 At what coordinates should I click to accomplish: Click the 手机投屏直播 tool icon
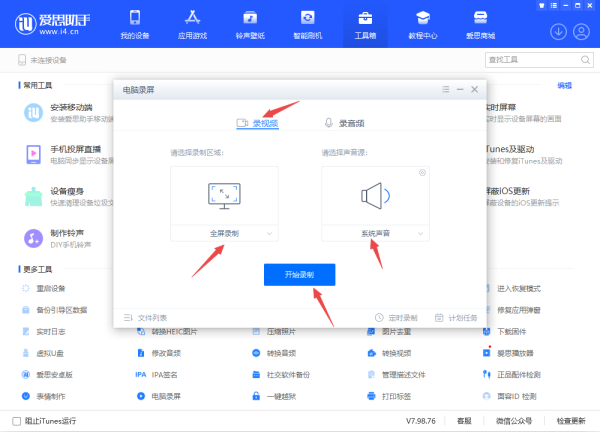(34, 155)
